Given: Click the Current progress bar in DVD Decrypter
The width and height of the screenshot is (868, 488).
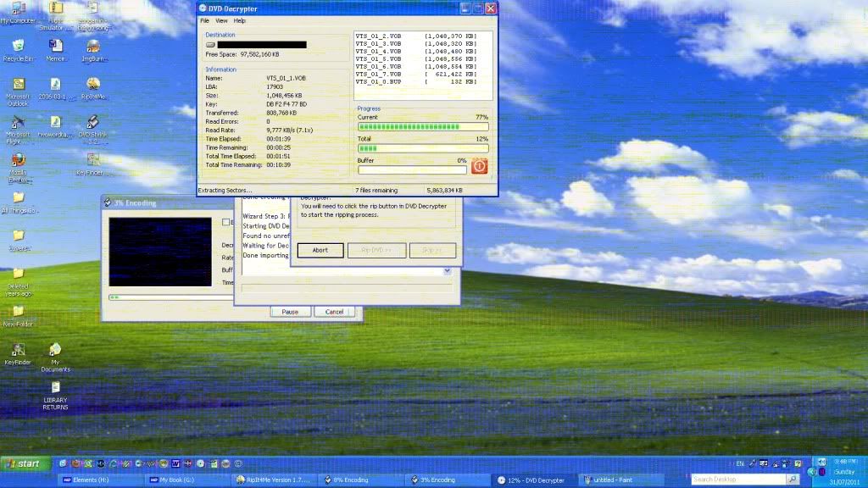Looking at the screenshot, I should (423, 127).
